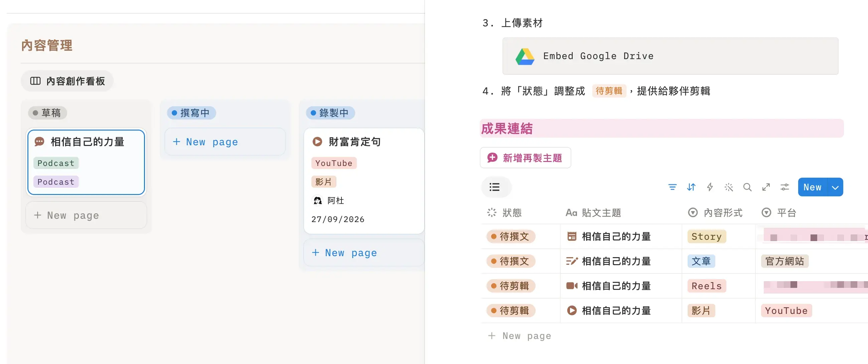Click the green Podcast tag on the draft card
Screen dimensions: 868x364
pyautogui.click(x=56, y=163)
